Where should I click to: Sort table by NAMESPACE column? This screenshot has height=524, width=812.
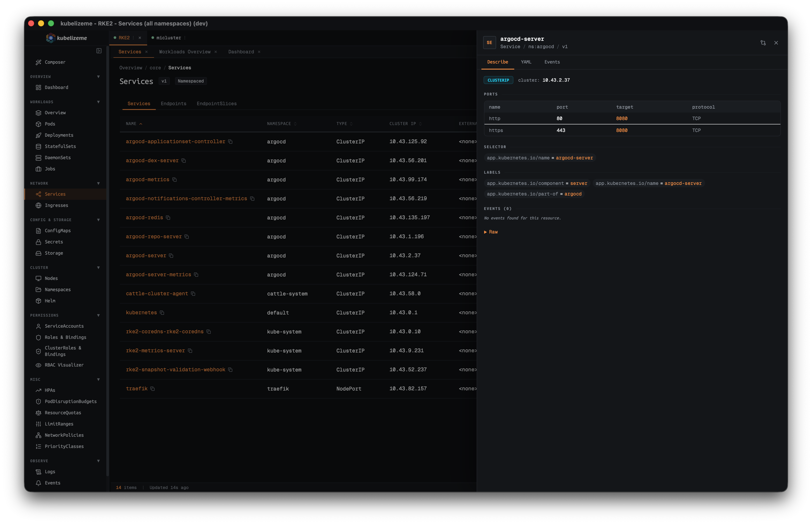[x=282, y=124]
